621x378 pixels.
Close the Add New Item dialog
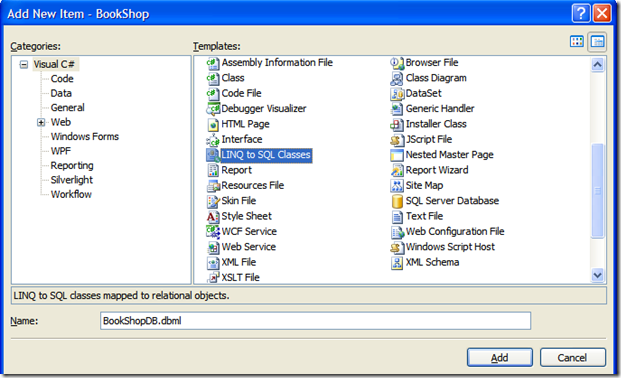[602, 13]
